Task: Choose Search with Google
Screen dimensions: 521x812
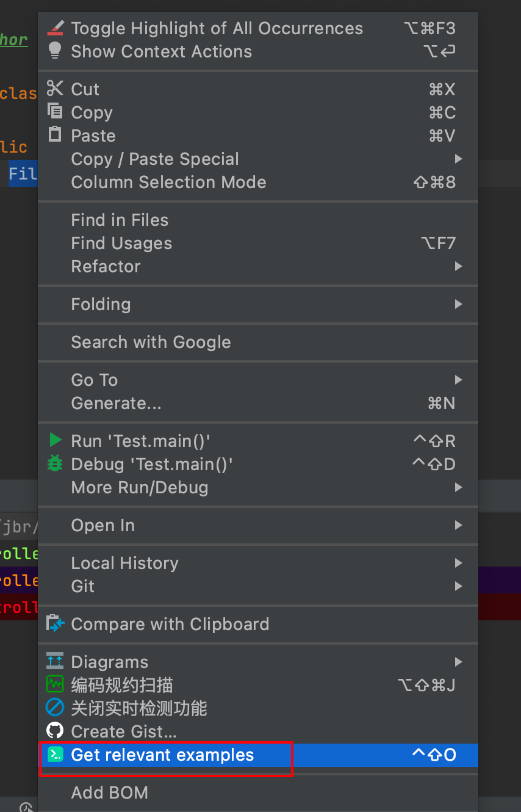Action: [151, 342]
